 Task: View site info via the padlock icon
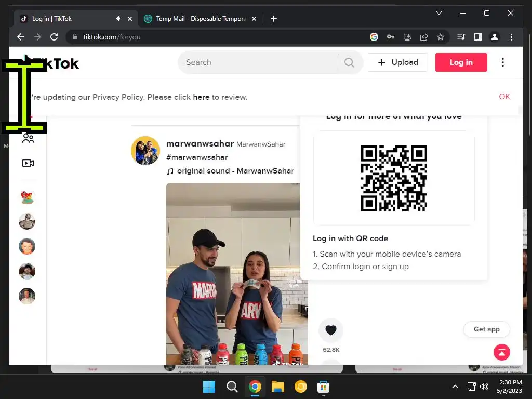pyautogui.click(x=75, y=37)
